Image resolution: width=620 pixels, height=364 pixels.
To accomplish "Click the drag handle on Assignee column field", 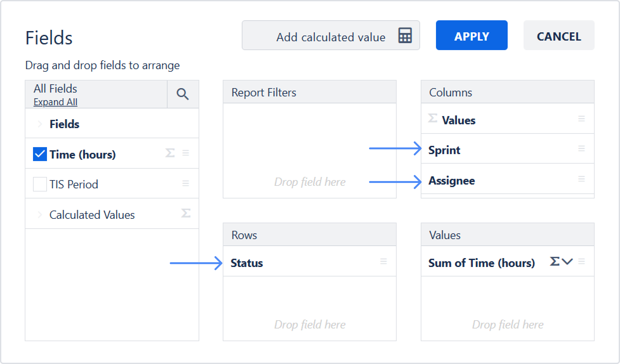I will click(581, 179).
